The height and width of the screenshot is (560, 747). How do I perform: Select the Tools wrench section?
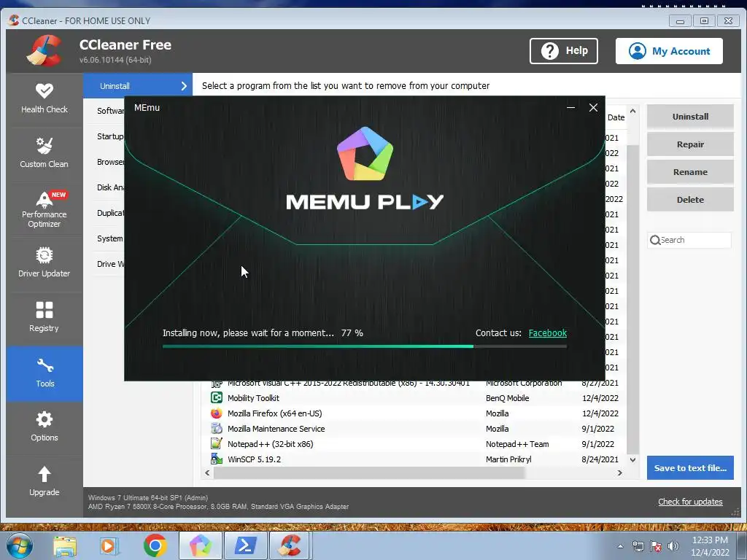click(44, 373)
